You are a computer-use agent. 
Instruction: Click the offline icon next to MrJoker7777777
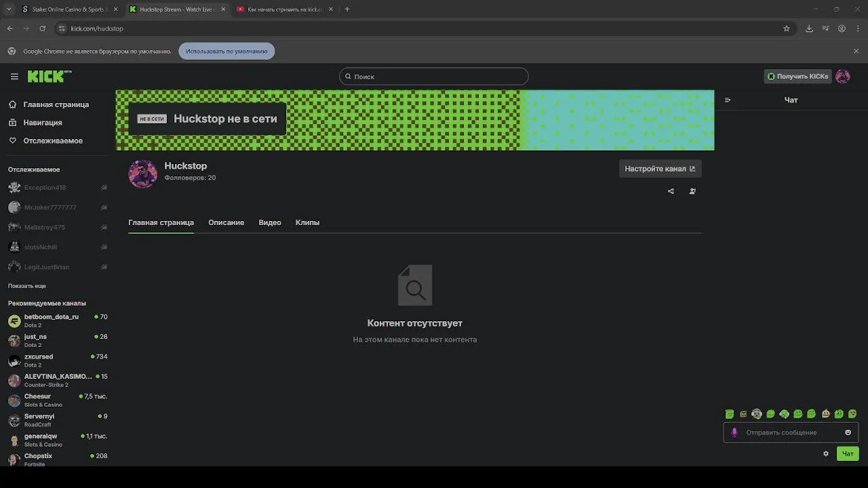coord(104,207)
